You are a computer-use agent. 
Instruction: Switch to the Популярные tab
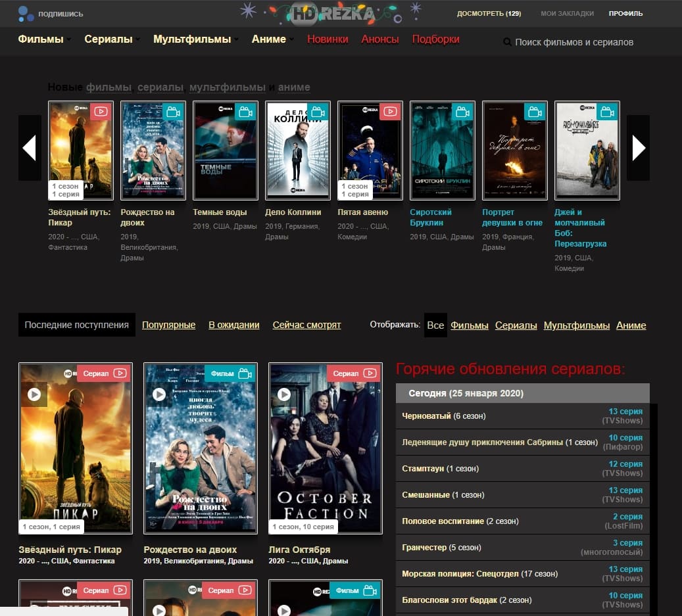(168, 325)
